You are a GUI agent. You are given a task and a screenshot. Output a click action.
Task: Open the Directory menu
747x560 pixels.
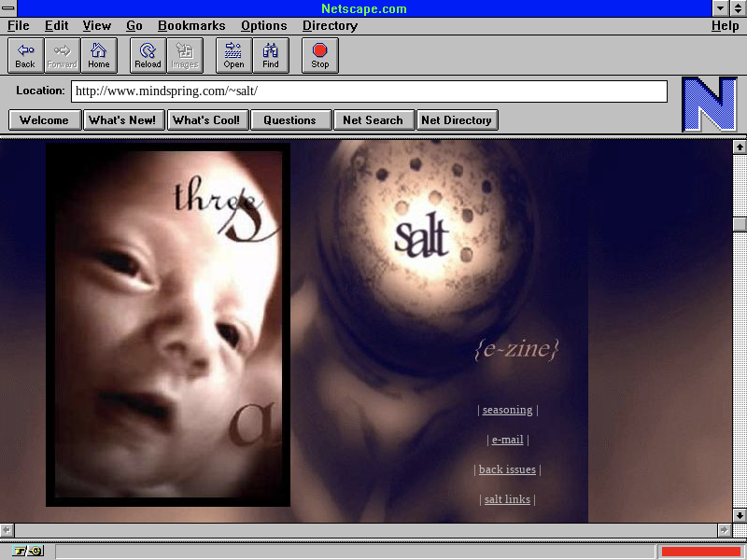click(330, 26)
